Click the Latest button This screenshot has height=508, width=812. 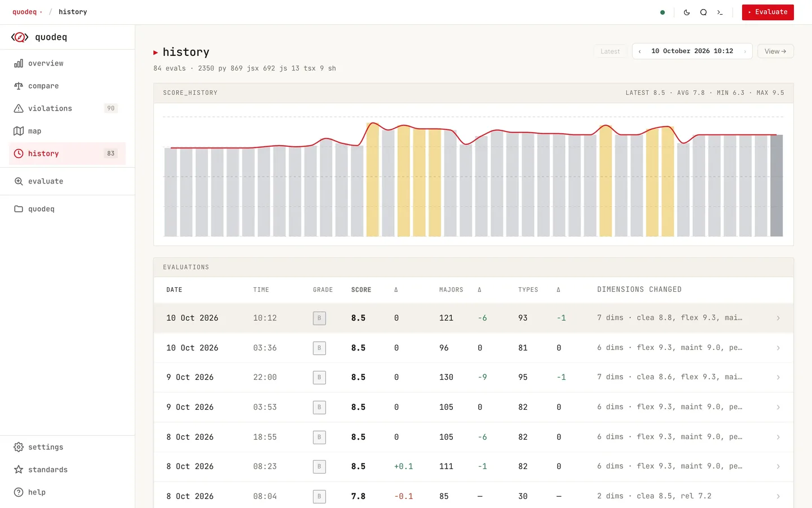pyautogui.click(x=610, y=51)
